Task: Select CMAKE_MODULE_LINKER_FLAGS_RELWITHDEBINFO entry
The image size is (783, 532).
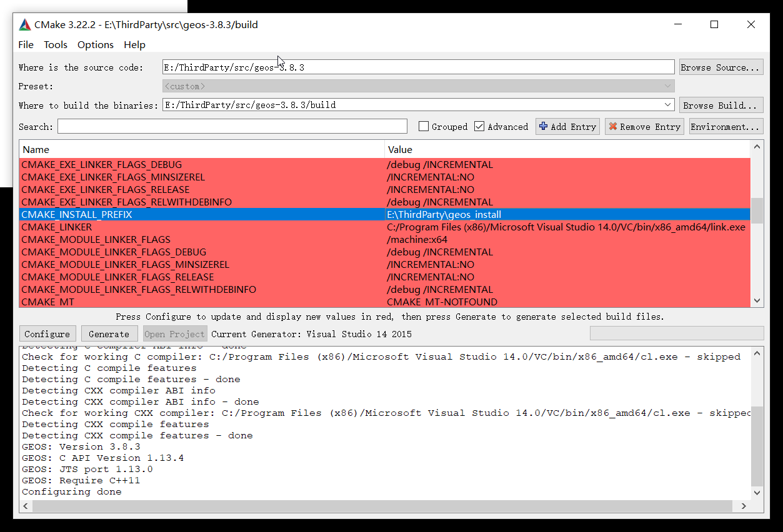Action: pyautogui.click(x=139, y=290)
